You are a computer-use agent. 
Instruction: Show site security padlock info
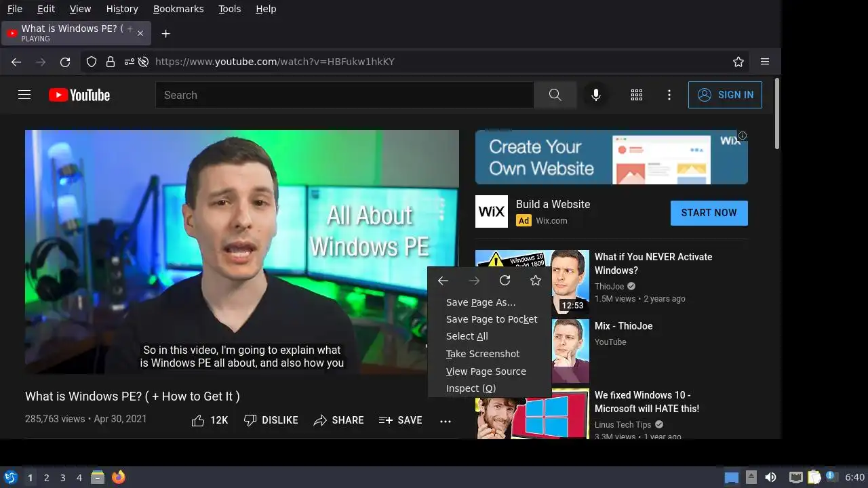(x=110, y=62)
